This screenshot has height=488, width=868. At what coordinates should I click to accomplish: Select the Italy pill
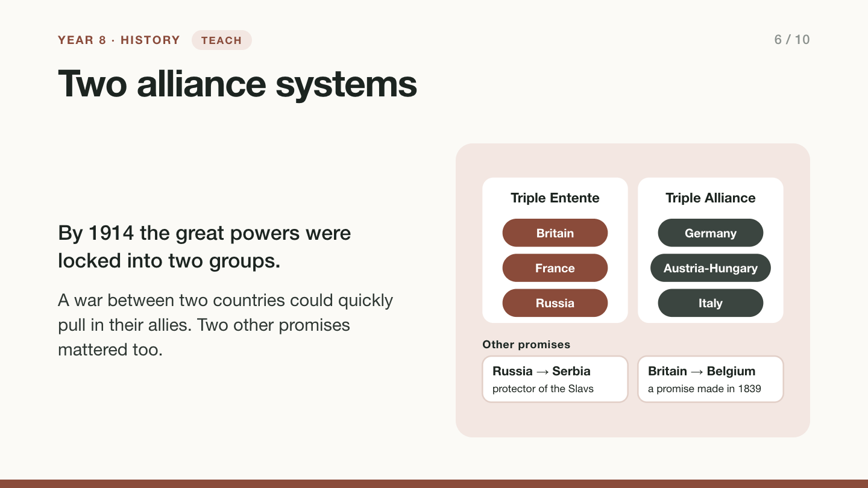[x=711, y=303]
